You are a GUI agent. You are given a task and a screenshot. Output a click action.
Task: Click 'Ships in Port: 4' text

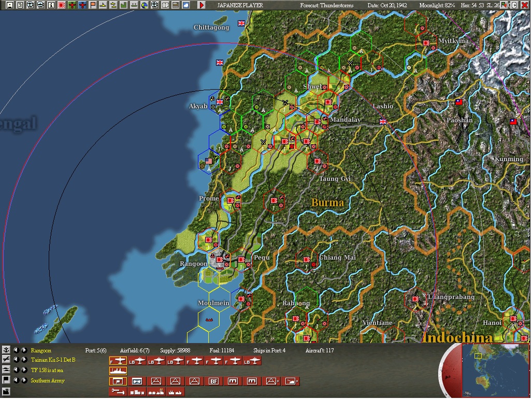[269, 350]
